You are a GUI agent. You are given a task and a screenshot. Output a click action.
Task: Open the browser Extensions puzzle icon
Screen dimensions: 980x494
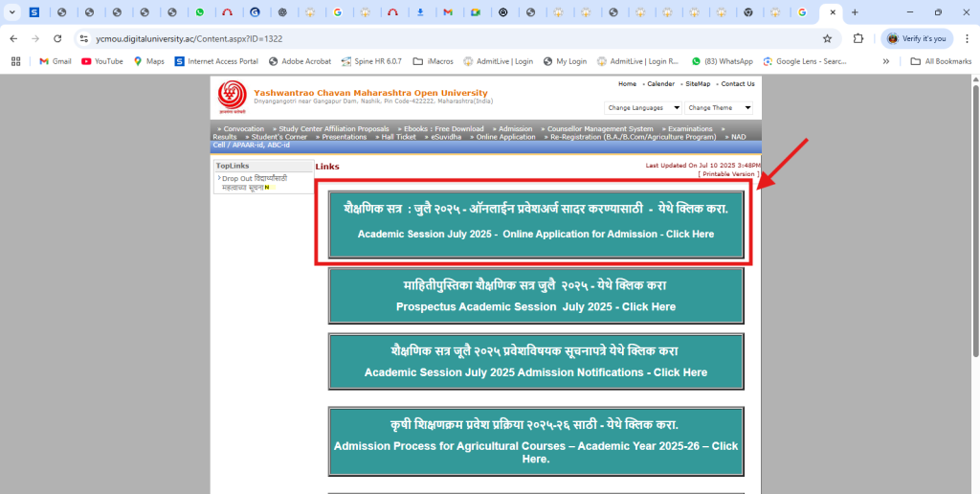[857, 38]
